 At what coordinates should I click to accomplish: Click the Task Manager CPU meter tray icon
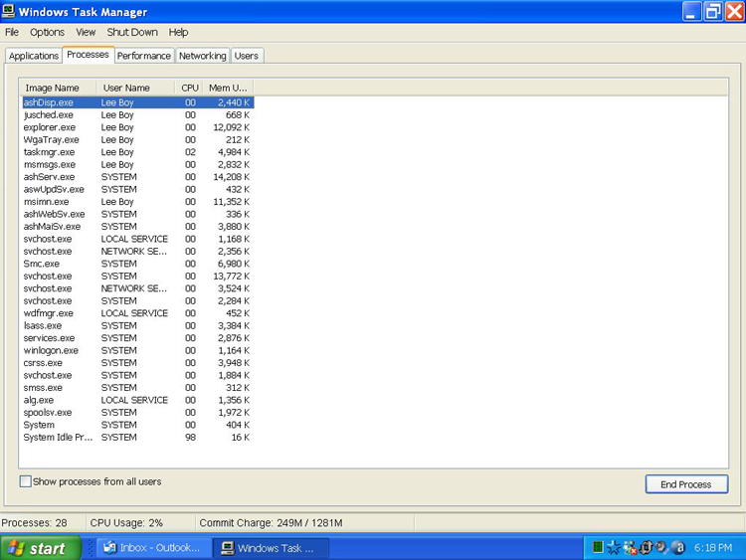(598, 548)
